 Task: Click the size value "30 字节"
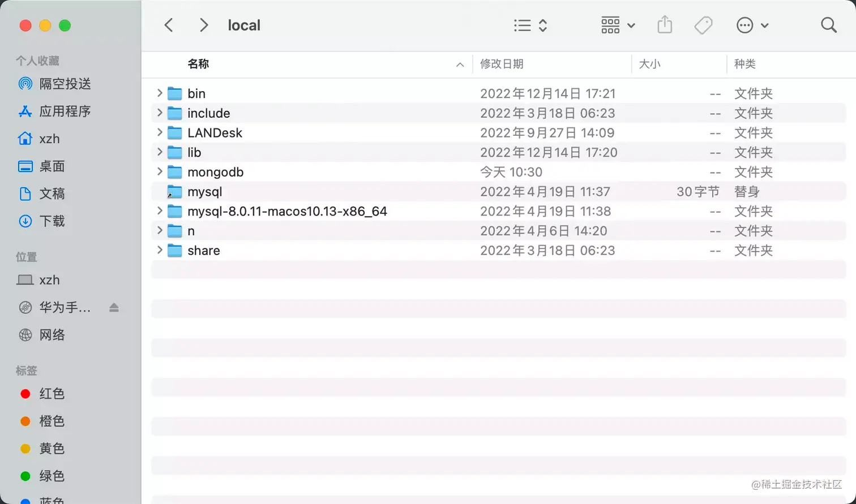(698, 192)
